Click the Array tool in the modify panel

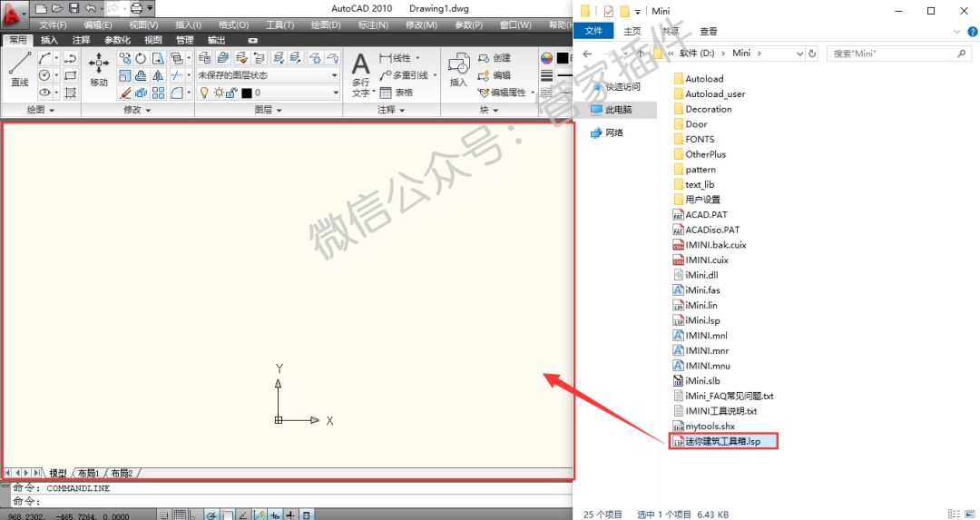click(x=158, y=93)
